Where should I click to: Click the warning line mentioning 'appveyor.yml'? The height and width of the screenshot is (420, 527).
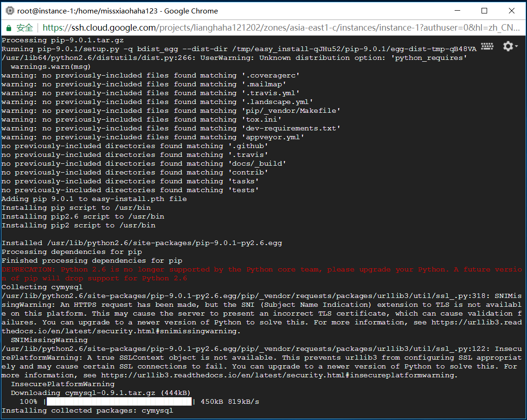point(153,137)
